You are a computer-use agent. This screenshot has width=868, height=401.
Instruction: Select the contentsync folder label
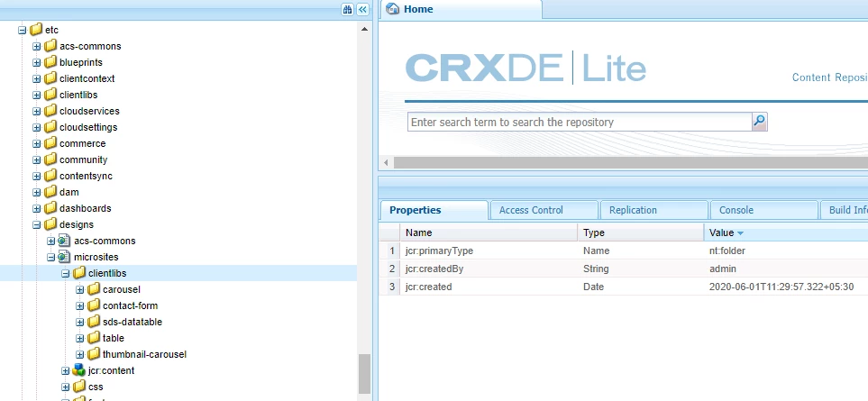tap(86, 176)
